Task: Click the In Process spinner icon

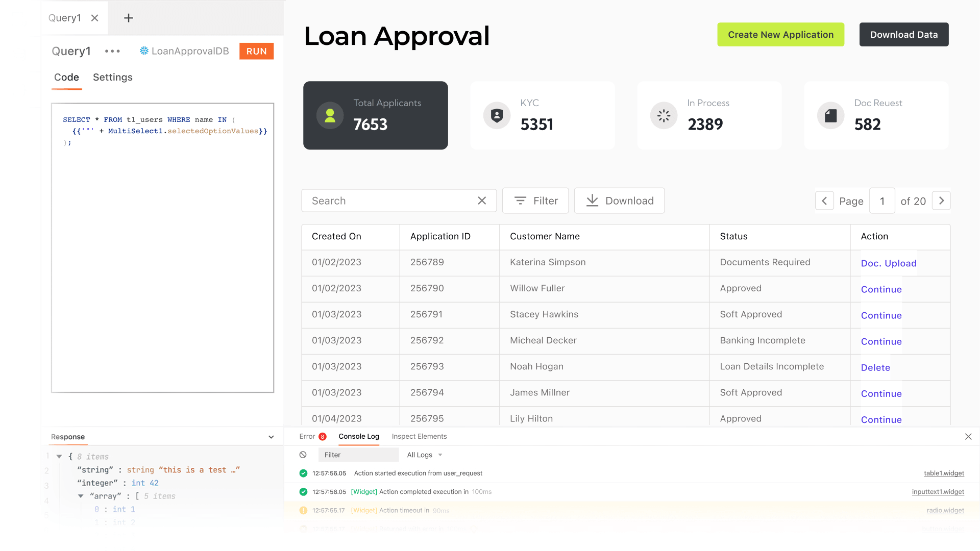Action: (664, 115)
